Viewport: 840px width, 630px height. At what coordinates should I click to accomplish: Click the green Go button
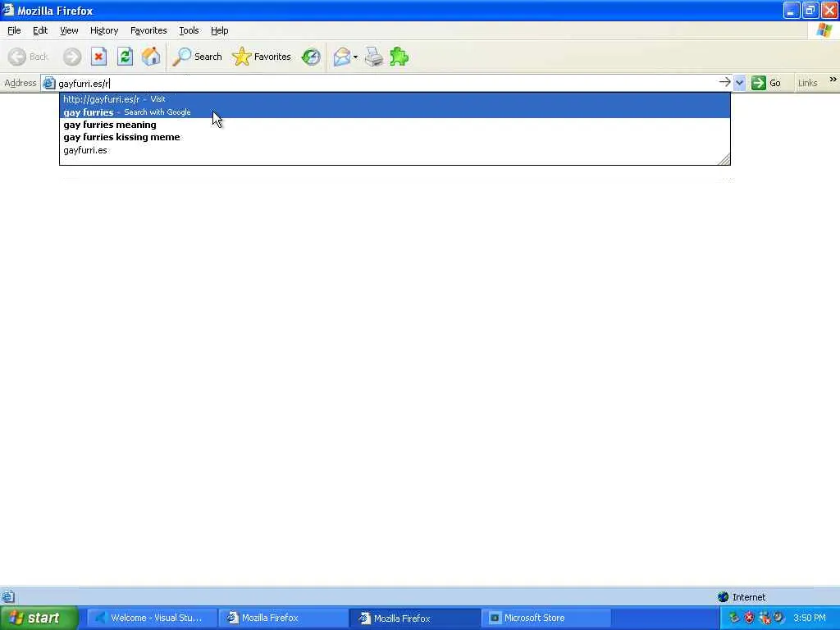(766, 83)
